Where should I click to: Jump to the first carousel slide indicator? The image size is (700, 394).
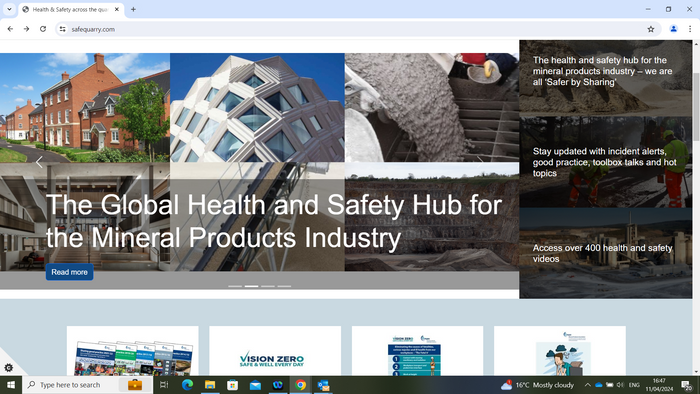(235, 286)
